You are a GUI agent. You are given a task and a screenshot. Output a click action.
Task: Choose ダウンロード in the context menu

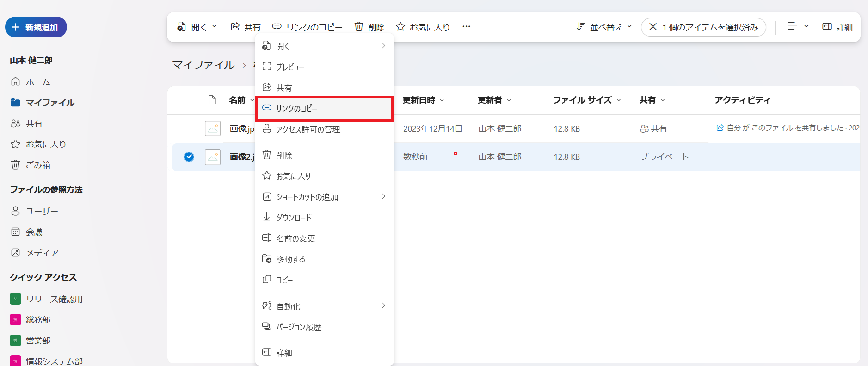324,217
